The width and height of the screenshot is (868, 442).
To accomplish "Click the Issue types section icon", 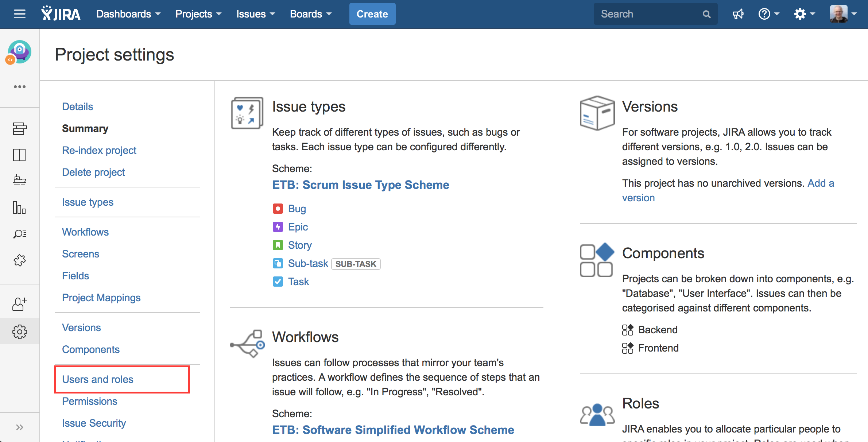I will coord(247,113).
